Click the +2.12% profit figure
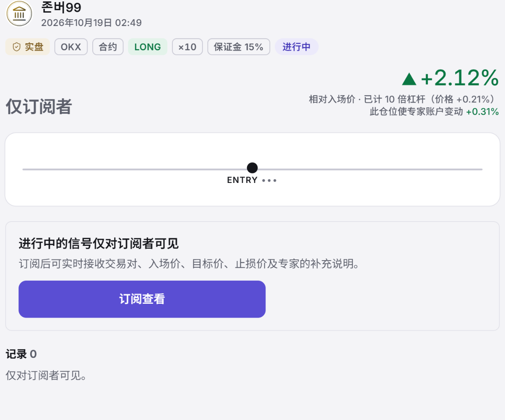This screenshot has width=505, height=420. click(x=460, y=78)
